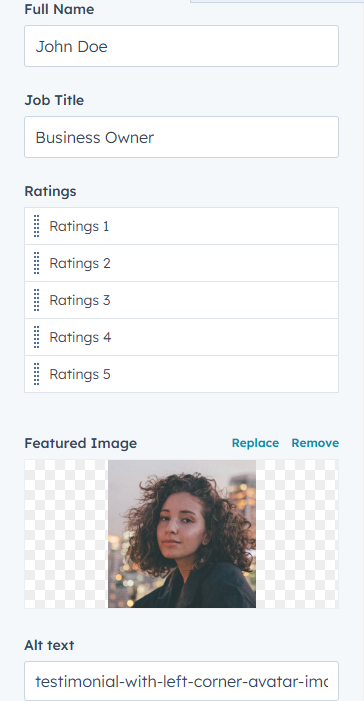The height and width of the screenshot is (701, 364).
Task: Click the featured image portrait thumbnail
Action: tap(182, 534)
